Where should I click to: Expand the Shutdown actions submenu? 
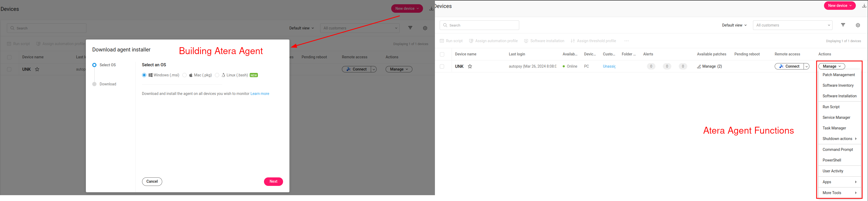coord(839,139)
